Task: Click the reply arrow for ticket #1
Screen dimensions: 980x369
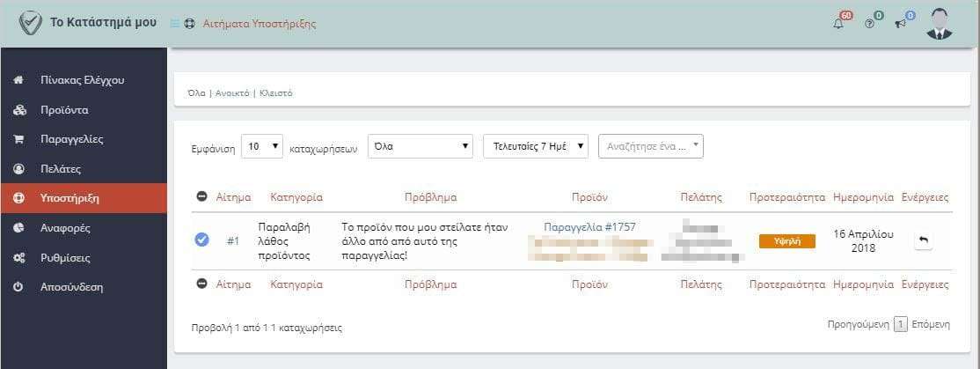Action: pos(923,241)
